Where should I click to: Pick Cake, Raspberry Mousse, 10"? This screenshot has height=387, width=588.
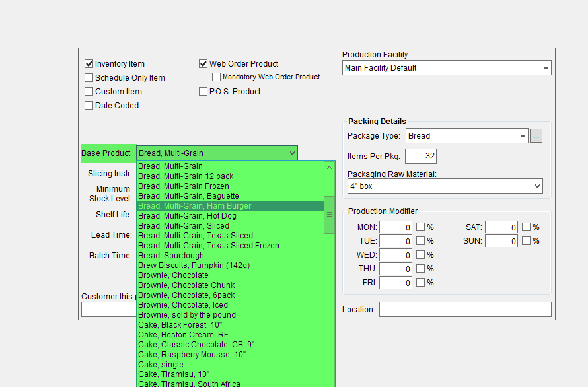click(231, 355)
